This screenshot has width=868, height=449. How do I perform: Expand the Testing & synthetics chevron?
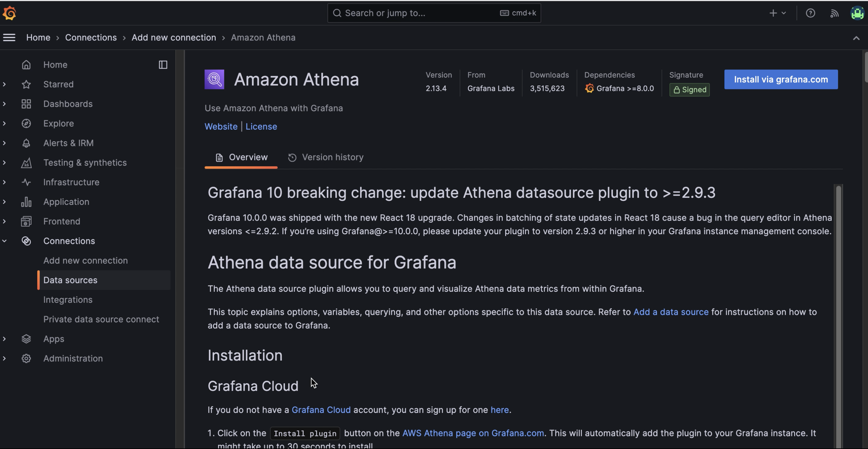coord(4,162)
